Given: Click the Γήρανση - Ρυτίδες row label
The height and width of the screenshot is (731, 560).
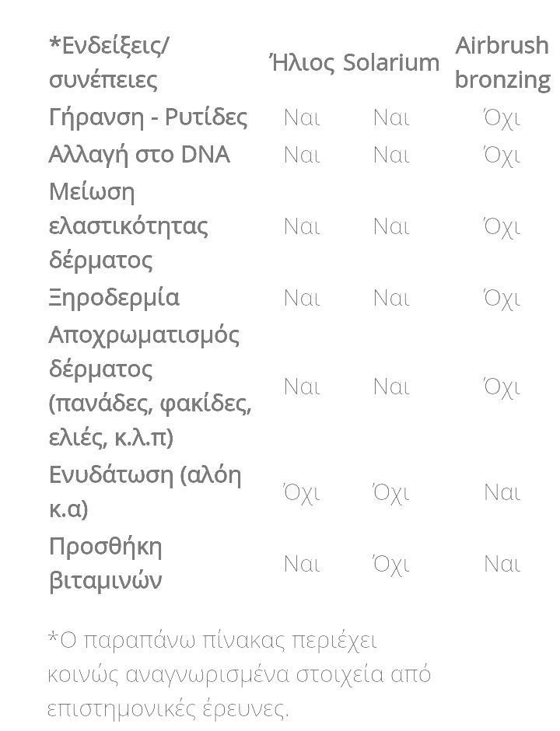Looking at the screenshot, I should pos(148,117).
